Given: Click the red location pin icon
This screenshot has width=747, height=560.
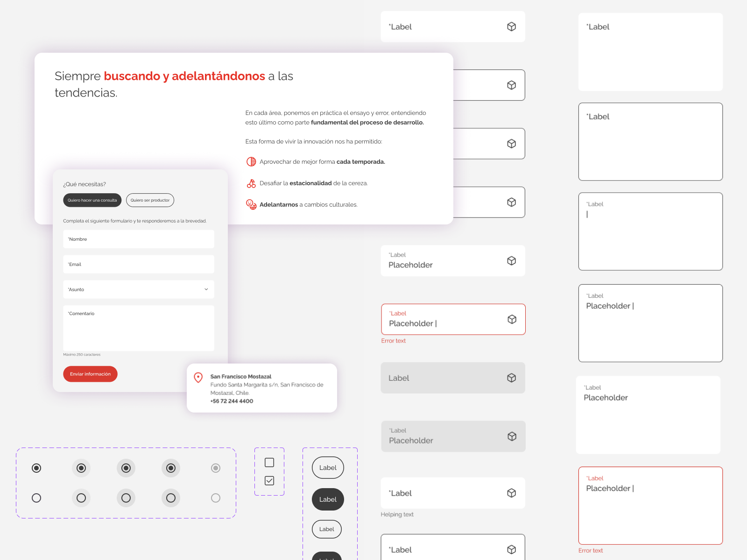Looking at the screenshot, I should pyautogui.click(x=198, y=378).
